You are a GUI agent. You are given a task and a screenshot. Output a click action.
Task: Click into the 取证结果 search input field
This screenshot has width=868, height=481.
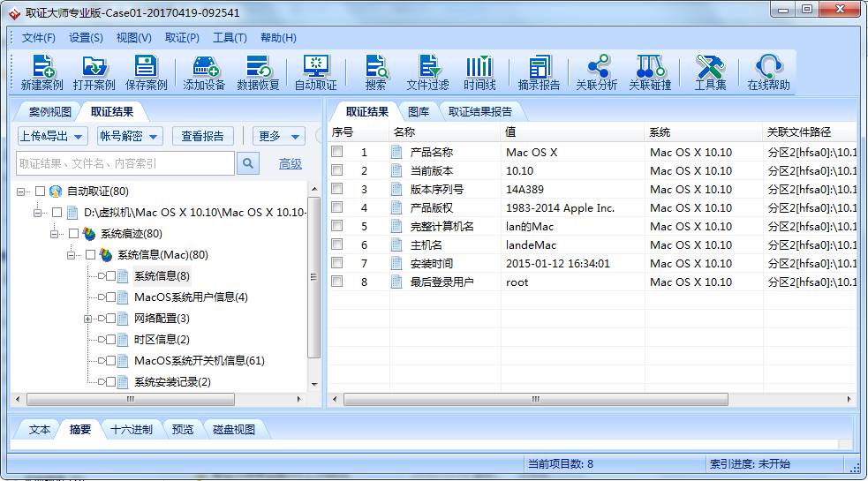(125, 163)
